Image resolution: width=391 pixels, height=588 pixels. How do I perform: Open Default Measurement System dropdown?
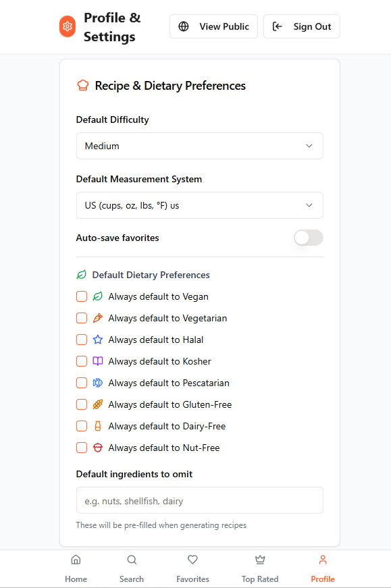coord(200,205)
